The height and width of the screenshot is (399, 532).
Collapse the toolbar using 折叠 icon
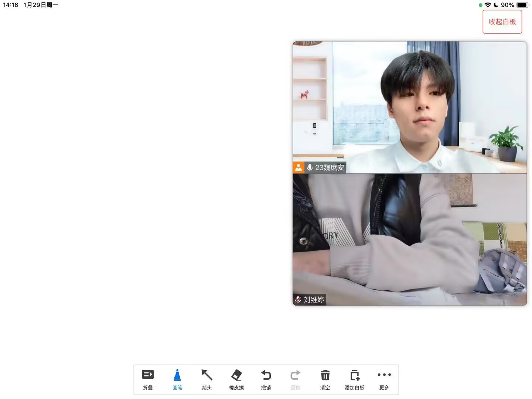(x=148, y=375)
